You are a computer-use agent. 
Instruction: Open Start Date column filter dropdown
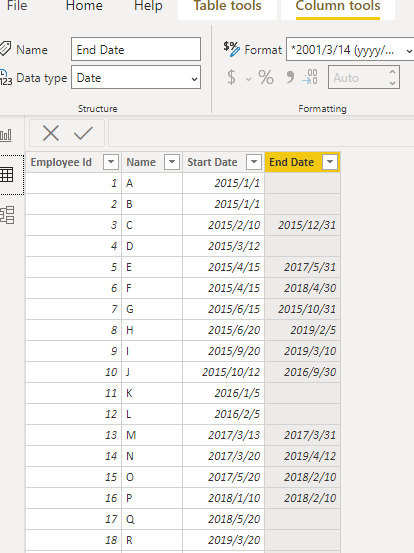[x=254, y=162]
